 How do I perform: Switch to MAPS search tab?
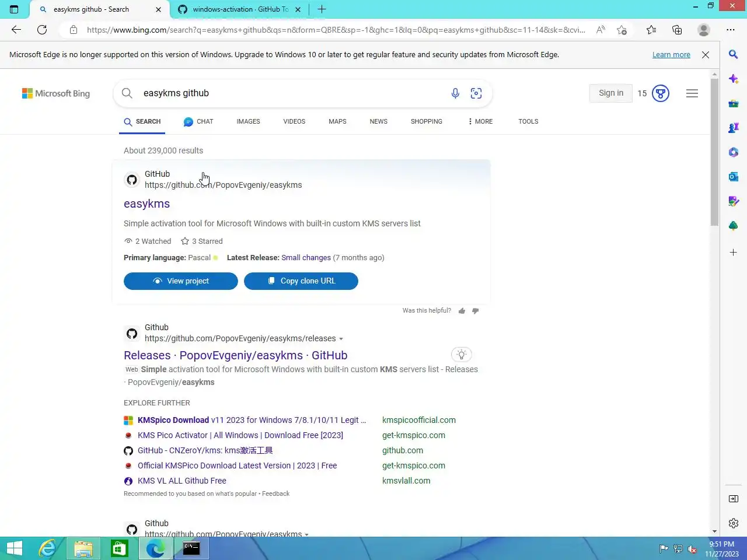point(337,121)
